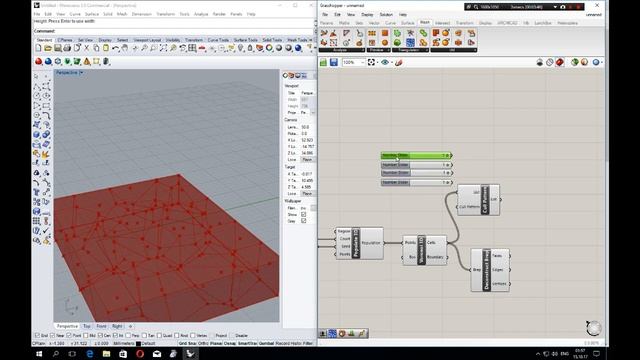
Task: Click the green Metaball sphere icon in Triangulation group
Action: (x=397, y=42)
